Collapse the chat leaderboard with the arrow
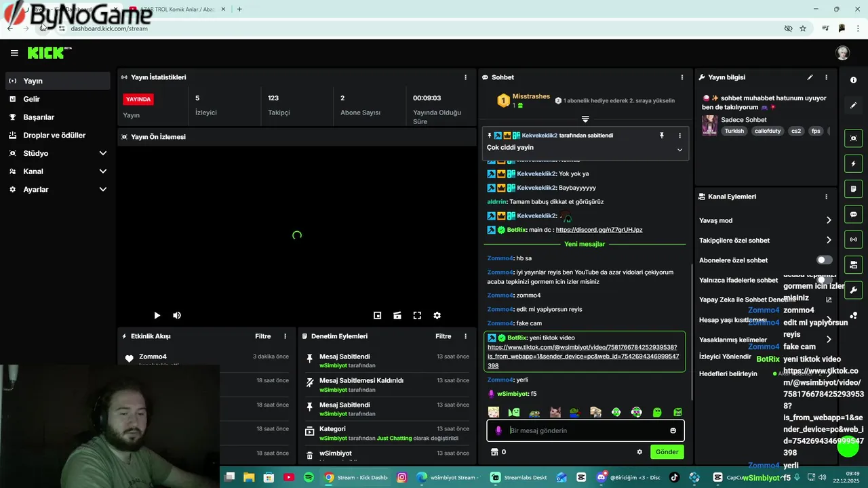This screenshot has height=488, width=868. 585,119
